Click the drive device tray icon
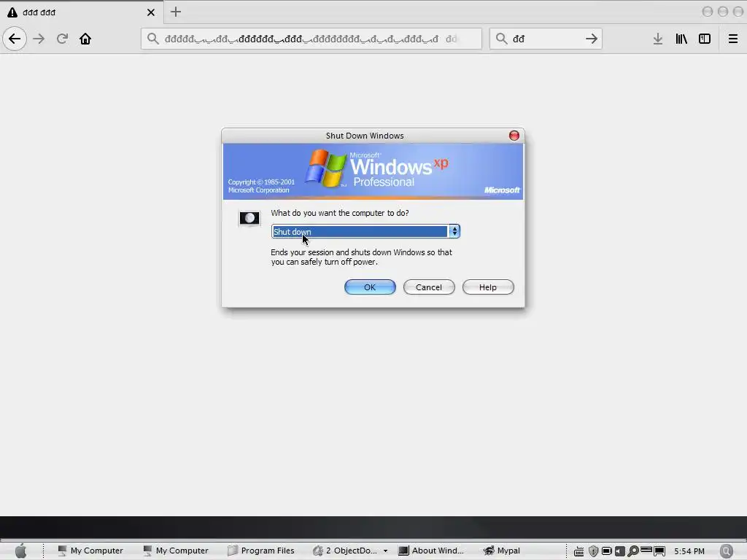747x560 pixels. (646, 550)
